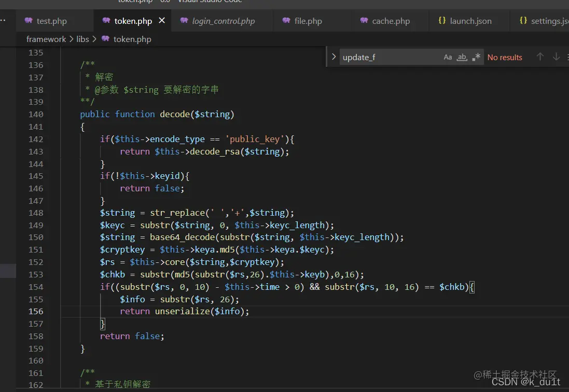
Task: Click the PHP icon on login_control.php tab
Action: (184, 20)
